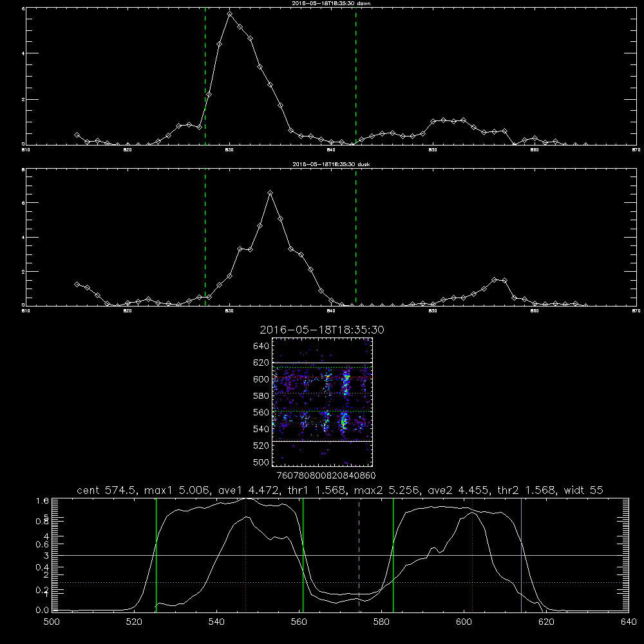Image resolution: width=644 pixels, height=644 pixels.
Task: Click the bright vertical streak in the upper image band
Action: tap(346, 381)
